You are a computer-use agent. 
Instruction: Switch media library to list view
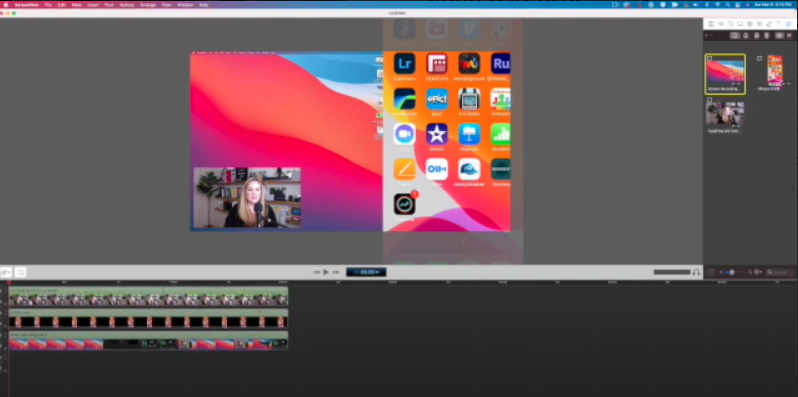click(789, 35)
